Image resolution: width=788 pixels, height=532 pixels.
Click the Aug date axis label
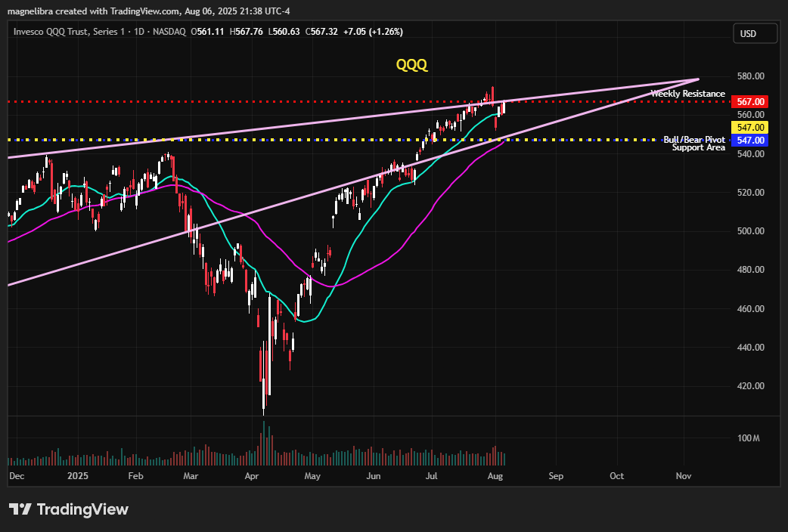495,476
